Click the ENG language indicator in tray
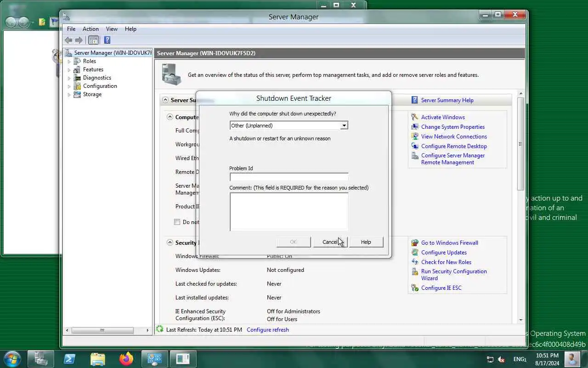 point(520,359)
